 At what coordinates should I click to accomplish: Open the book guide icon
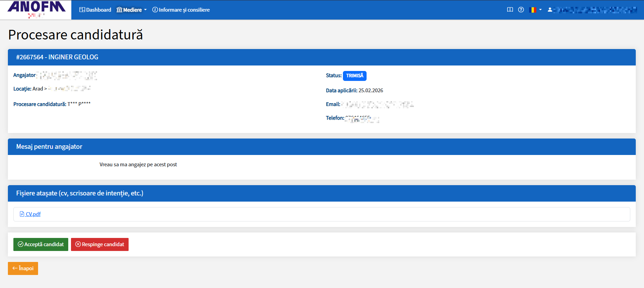510,10
